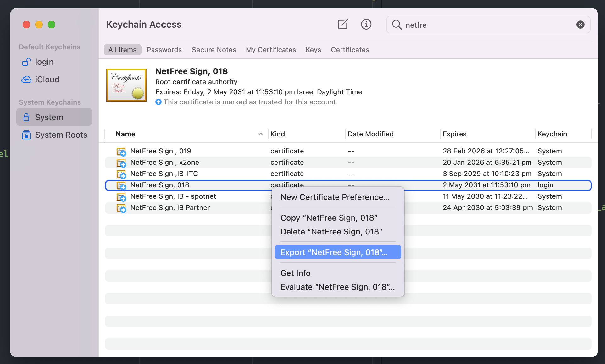This screenshot has width=605, height=364.
Task: Click the NetFree Sign, 018 heading title
Action: [191, 71]
